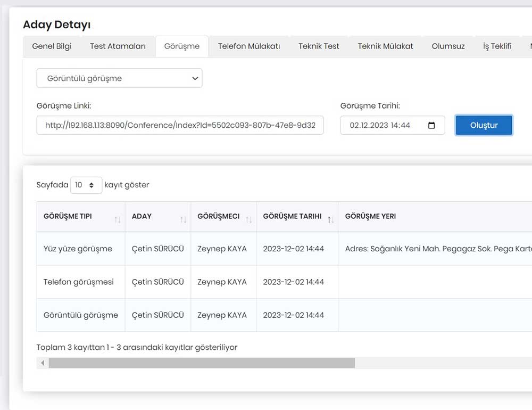This screenshot has height=410, width=532.
Task: Open the records-per-page selector showing 10
Action: click(86, 185)
